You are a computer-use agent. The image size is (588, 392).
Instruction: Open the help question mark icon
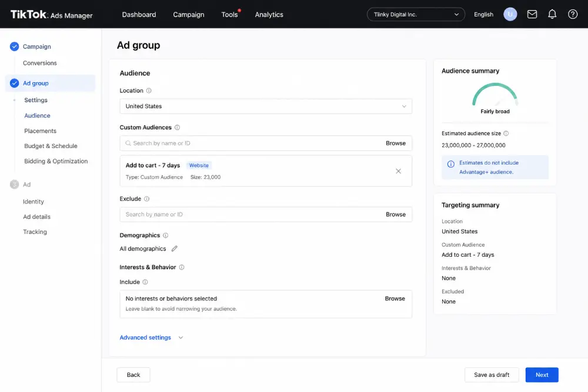[572, 14]
